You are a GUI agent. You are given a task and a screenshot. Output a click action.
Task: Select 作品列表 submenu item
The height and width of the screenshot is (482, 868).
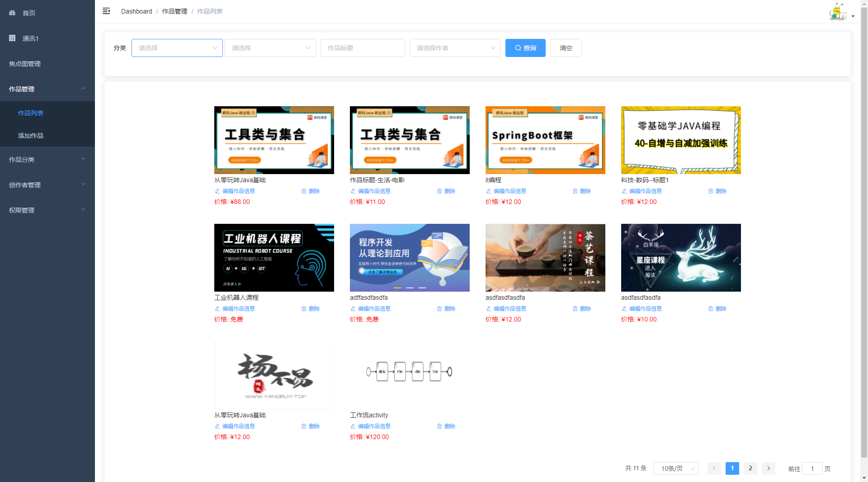click(x=47, y=113)
